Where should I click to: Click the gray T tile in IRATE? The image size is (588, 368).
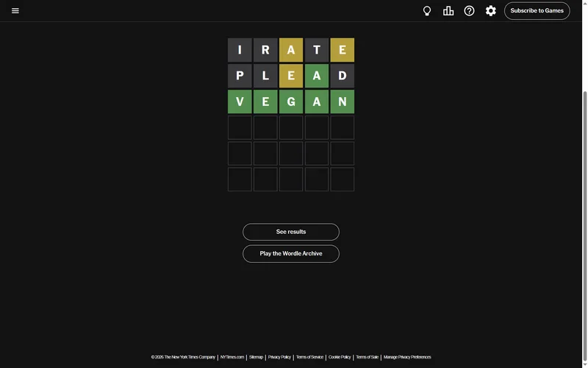(x=317, y=50)
